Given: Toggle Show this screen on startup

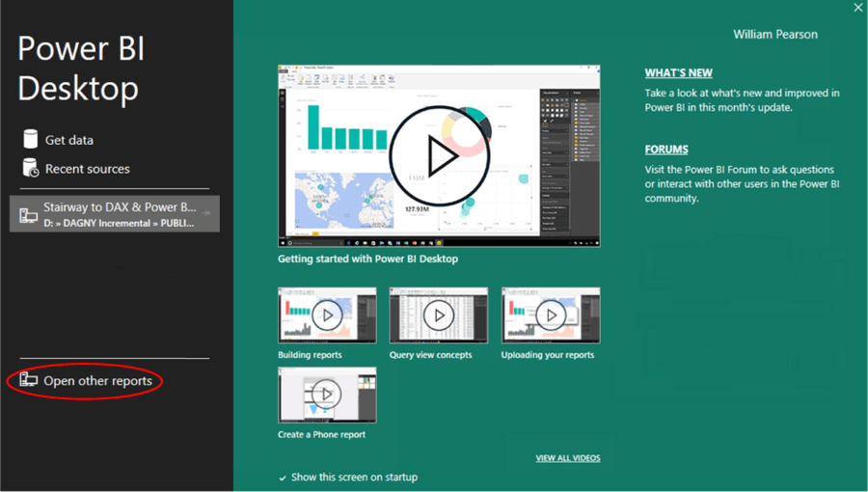Looking at the screenshot, I should click(x=283, y=478).
